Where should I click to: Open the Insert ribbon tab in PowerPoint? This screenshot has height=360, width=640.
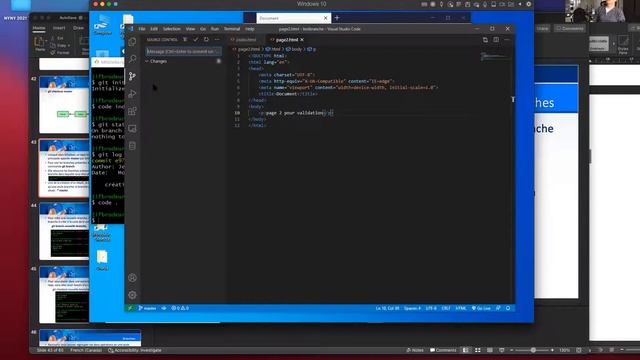pyautogui.click(x=59, y=28)
